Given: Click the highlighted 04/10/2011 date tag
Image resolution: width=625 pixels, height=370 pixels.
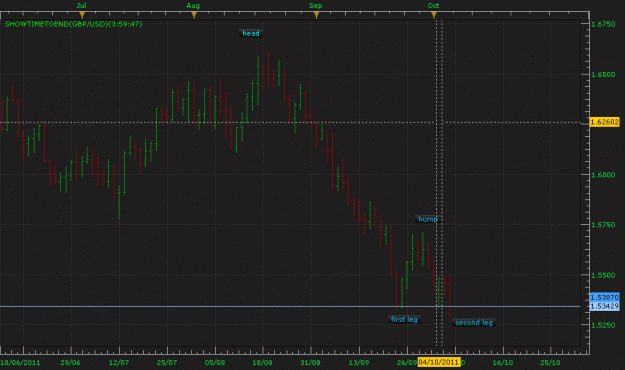Looking at the screenshot, I should point(439,362).
